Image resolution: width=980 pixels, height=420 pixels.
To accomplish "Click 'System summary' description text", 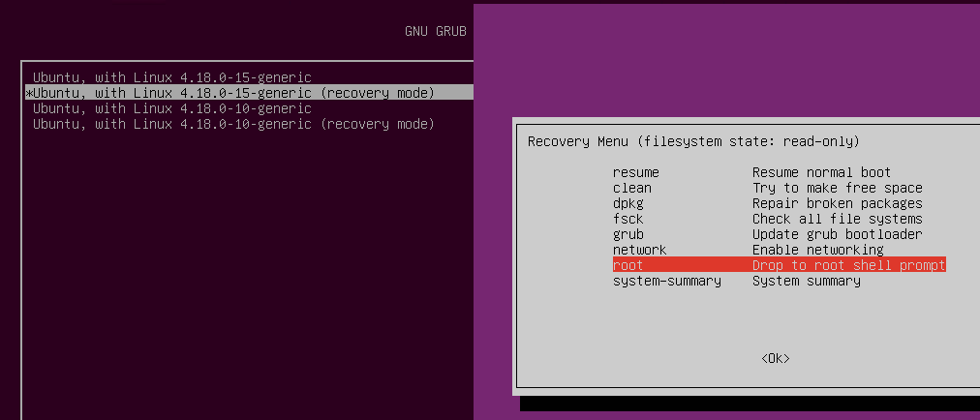I will click(x=807, y=281).
